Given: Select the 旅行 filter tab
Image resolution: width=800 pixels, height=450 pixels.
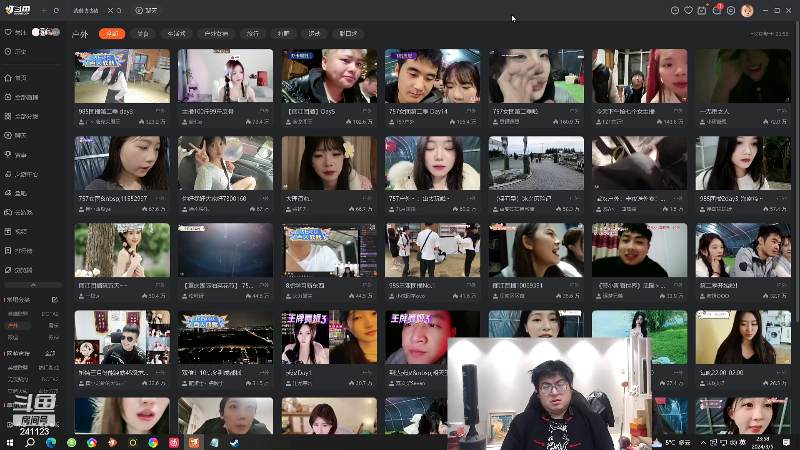Looking at the screenshot, I should click(x=253, y=34).
